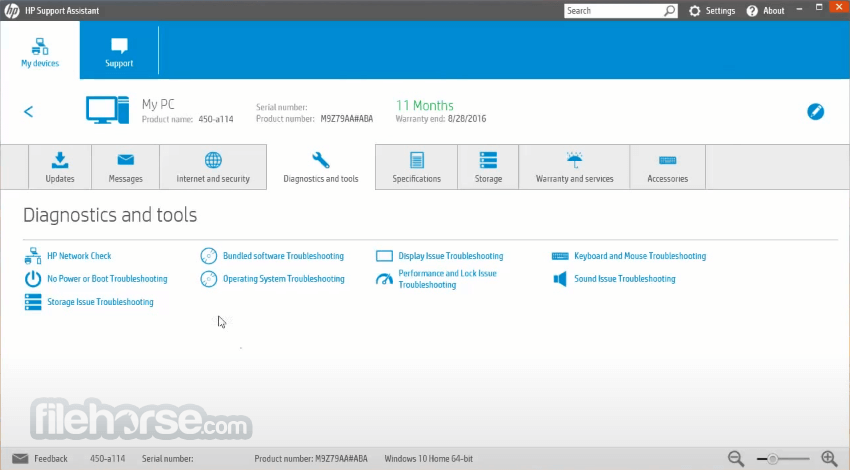The width and height of the screenshot is (850, 470).
Task: Open Storage Issue Troubleshooting link
Action: [100, 302]
